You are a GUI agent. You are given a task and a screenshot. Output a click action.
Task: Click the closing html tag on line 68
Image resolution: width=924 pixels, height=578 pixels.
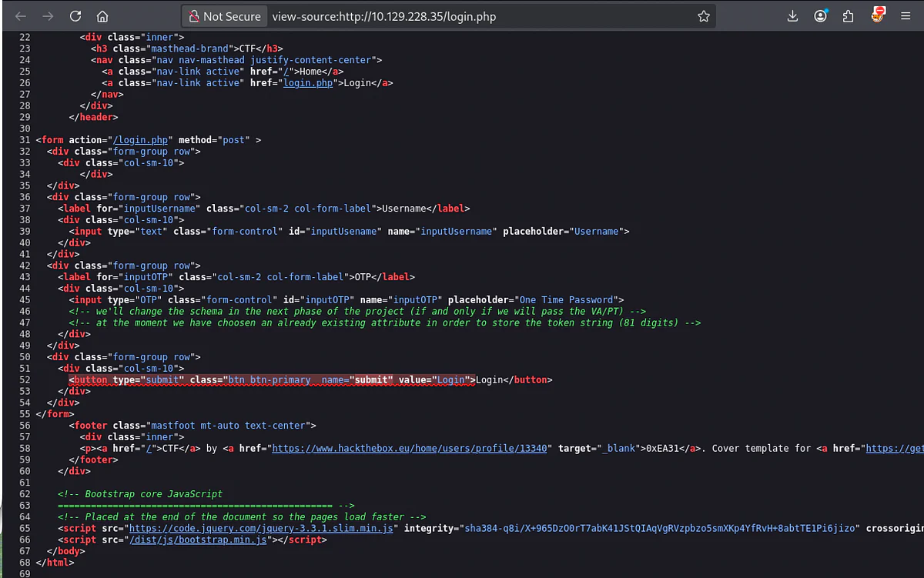(x=55, y=563)
